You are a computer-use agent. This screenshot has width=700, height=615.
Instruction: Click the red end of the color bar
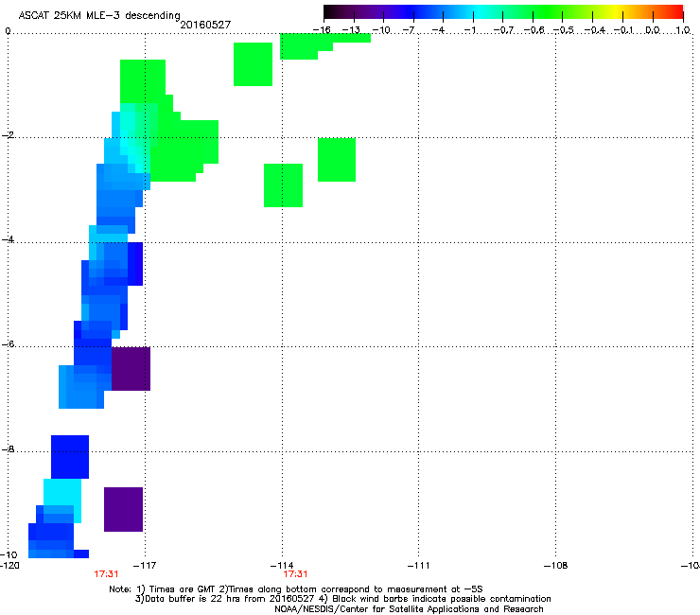tap(677, 12)
